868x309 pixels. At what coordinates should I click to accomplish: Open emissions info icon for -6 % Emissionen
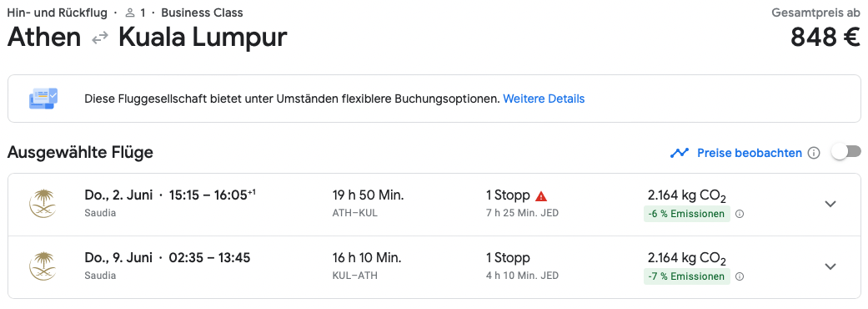(740, 214)
